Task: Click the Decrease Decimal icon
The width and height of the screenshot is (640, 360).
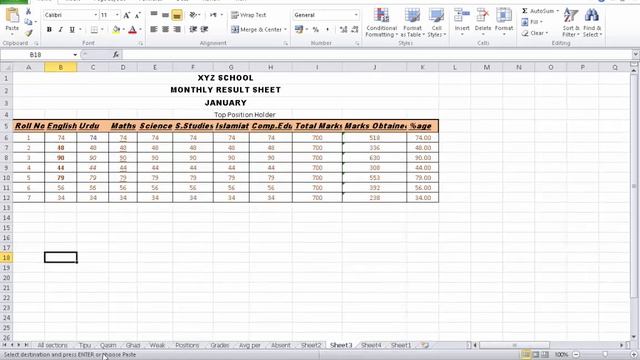Action: 354,29
